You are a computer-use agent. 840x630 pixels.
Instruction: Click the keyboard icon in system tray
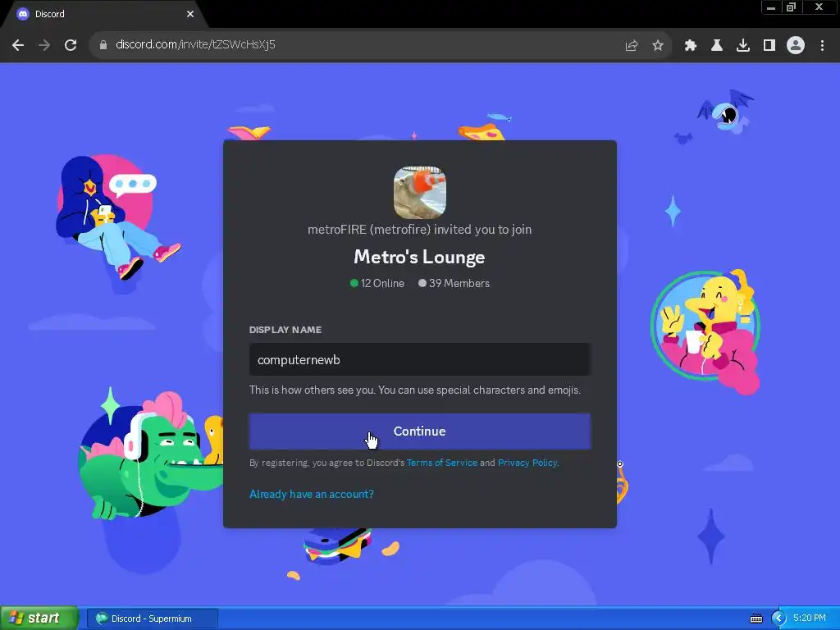(x=756, y=619)
